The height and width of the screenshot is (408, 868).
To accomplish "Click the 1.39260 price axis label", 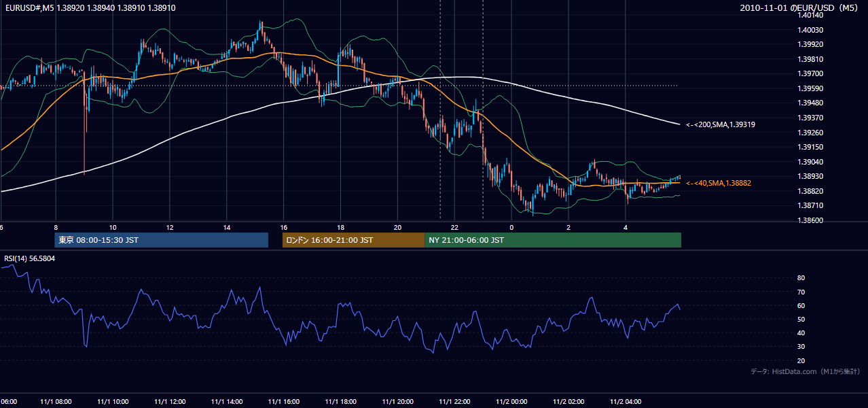I will tap(812, 133).
